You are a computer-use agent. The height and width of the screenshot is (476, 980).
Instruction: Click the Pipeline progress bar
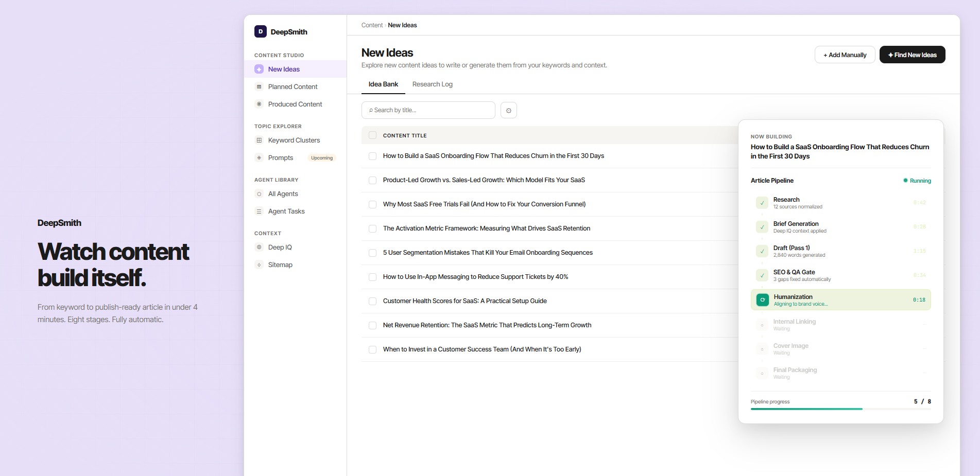point(840,409)
